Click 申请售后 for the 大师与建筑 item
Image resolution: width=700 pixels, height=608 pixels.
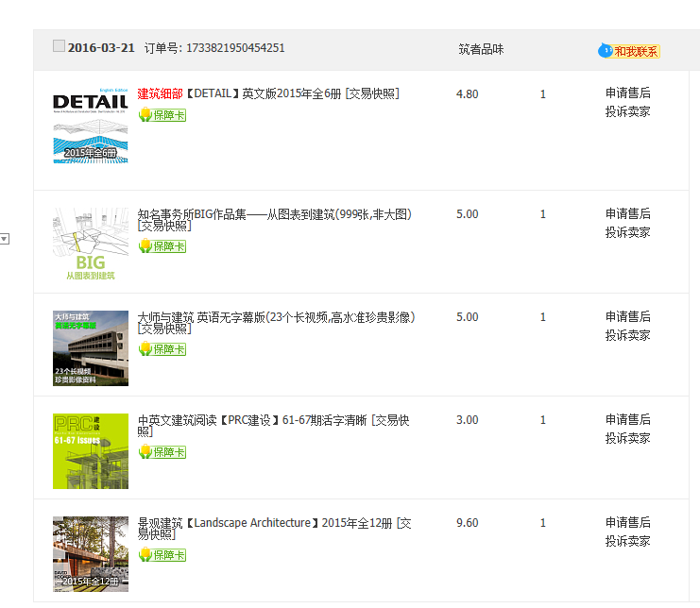[627, 317]
